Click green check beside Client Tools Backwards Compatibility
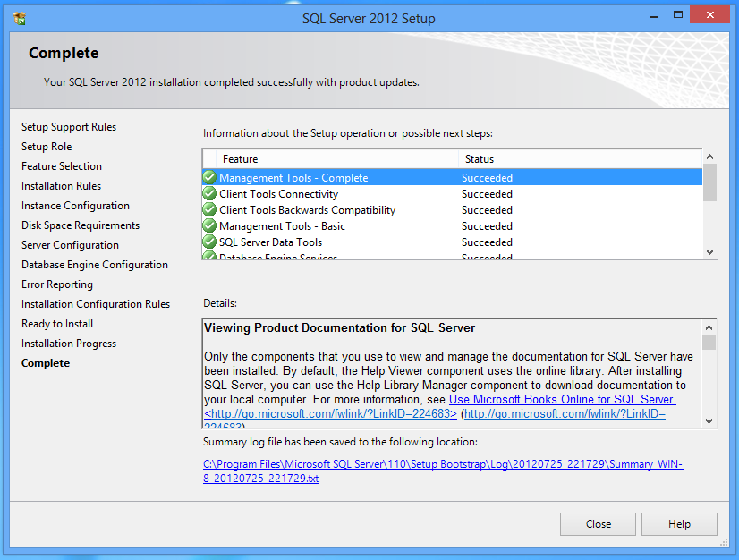 [x=209, y=209]
